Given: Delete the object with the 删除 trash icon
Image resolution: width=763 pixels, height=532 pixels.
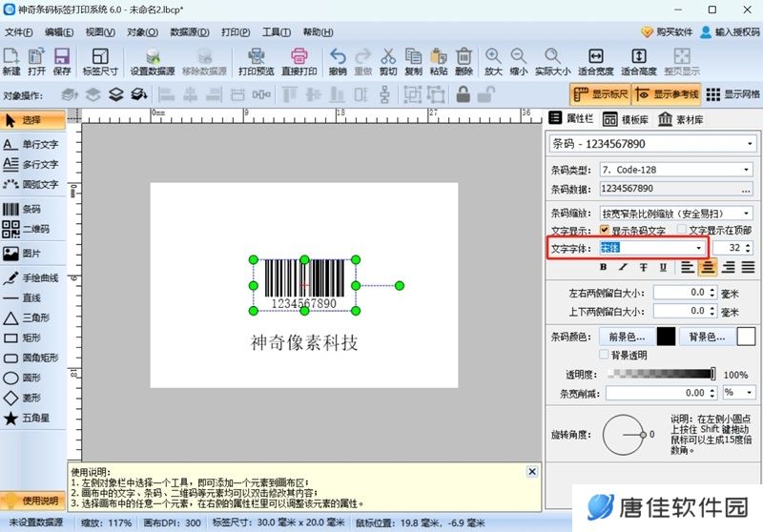Looking at the screenshot, I should point(464,61).
